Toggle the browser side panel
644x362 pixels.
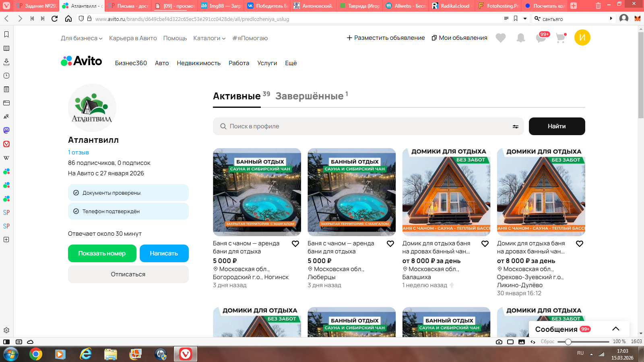[6, 342]
